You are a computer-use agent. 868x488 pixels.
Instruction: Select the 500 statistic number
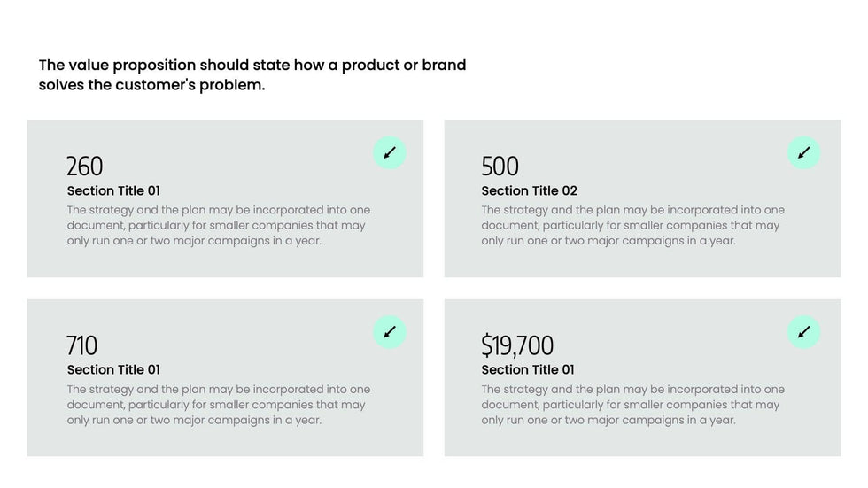[500, 167]
